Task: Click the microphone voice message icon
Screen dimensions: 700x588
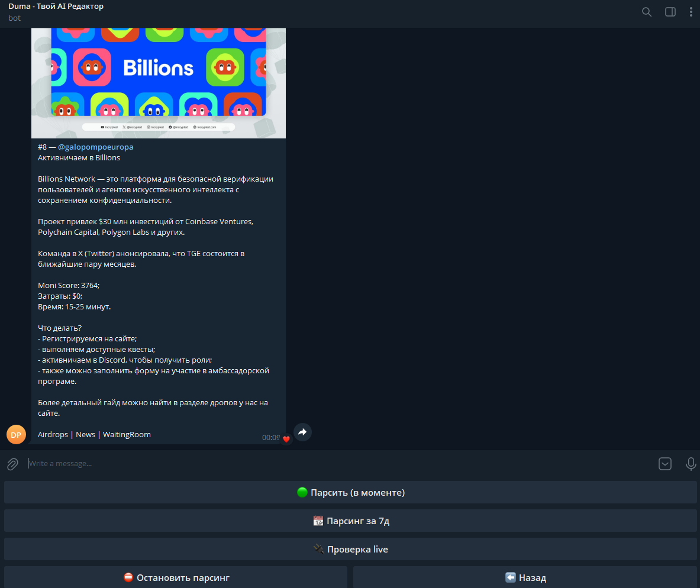Action: (x=691, y=464)
